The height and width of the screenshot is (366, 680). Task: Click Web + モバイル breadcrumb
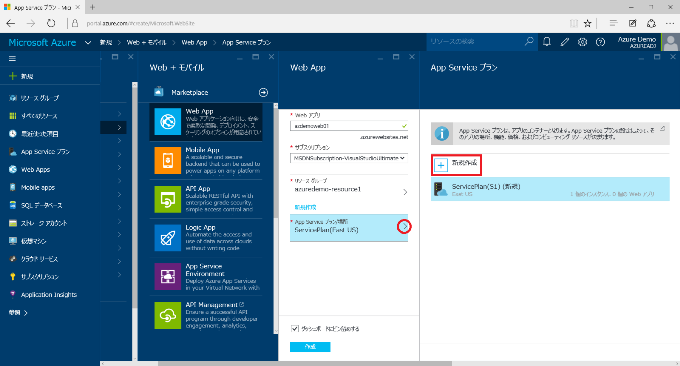point(146,42)
